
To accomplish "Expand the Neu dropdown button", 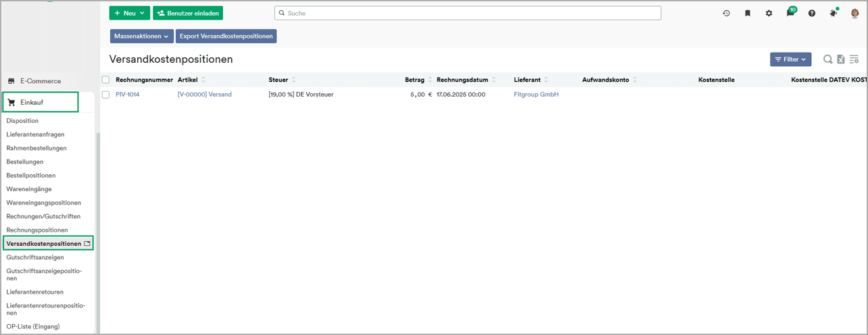I will click(x=130, y=13).
